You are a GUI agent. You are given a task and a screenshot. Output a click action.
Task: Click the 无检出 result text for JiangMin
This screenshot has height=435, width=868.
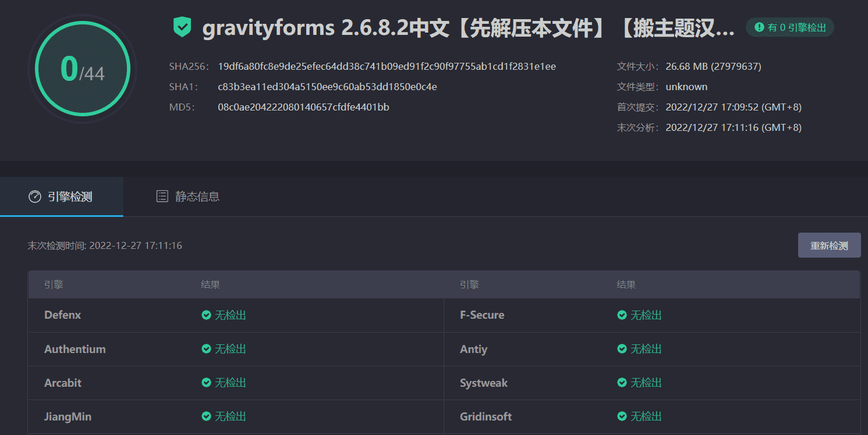pos(231,416)
